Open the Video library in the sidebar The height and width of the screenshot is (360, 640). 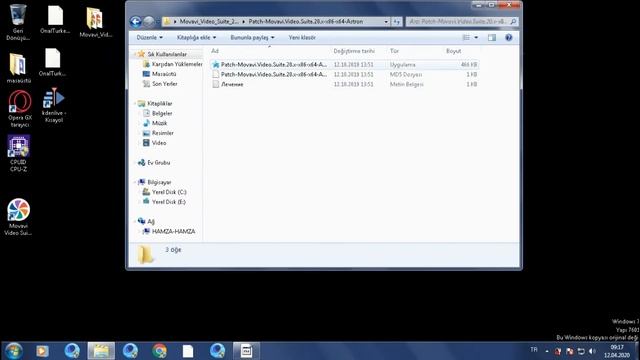(154, 143)
